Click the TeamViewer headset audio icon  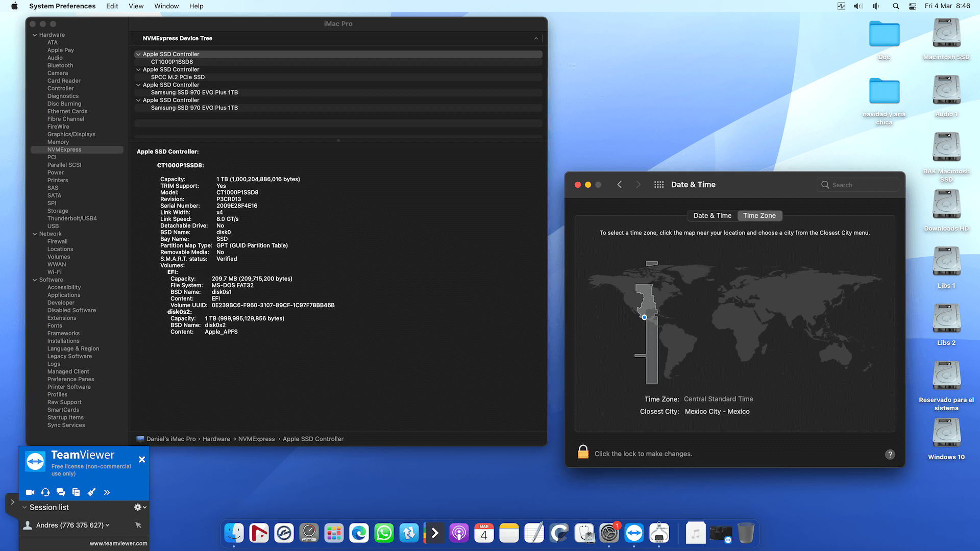click(x=45, y=492)
